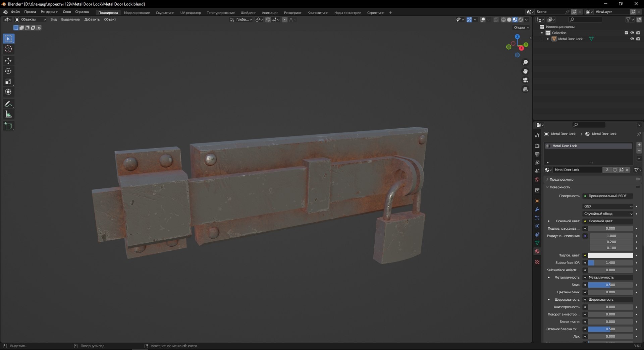The image size is (644, 350).
Task: Switch to solid viewport shading
Action: 509,20
